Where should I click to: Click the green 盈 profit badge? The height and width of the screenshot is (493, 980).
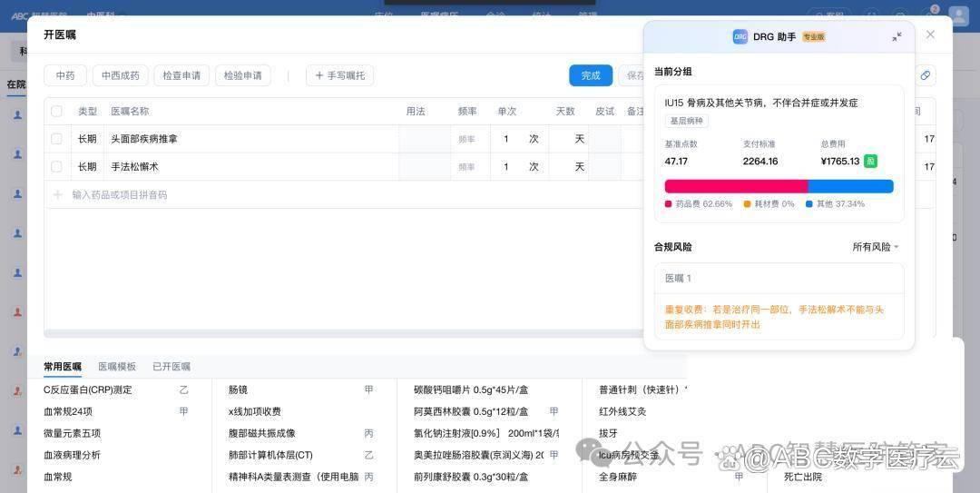click(x=870, y=161)
